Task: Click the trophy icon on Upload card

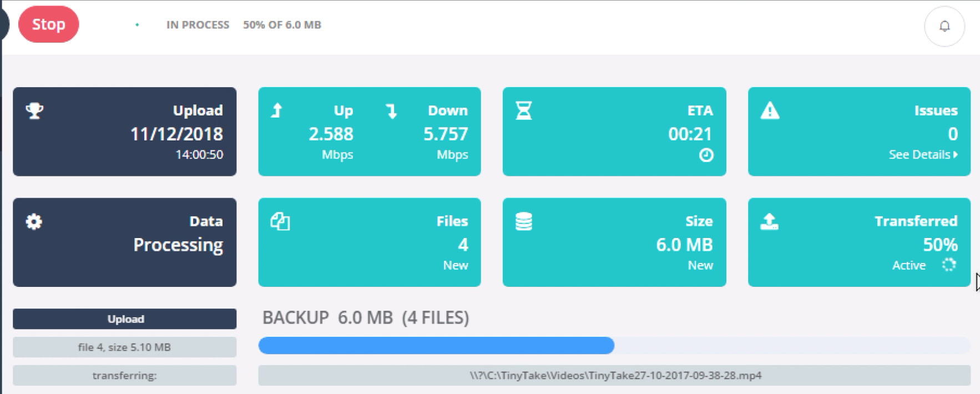Action: [34, 110]
